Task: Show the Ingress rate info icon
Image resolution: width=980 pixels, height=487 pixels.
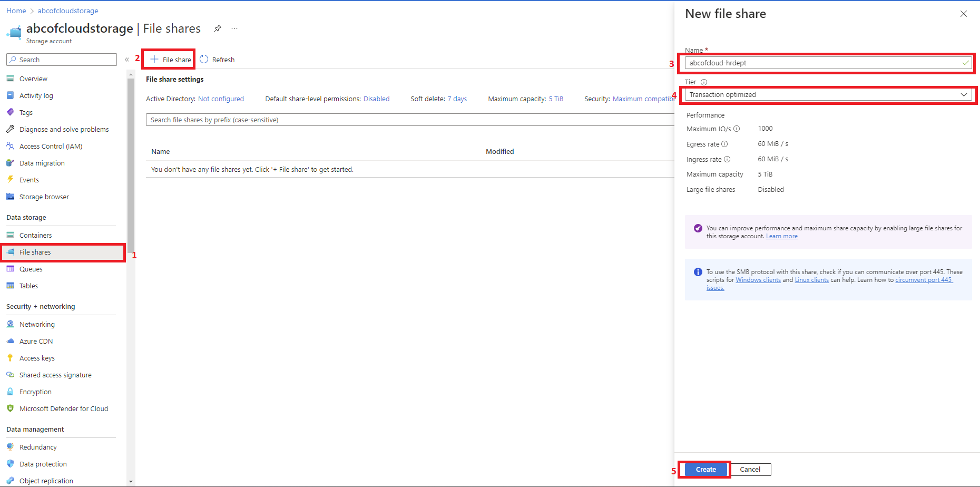Action: (727, 159)
